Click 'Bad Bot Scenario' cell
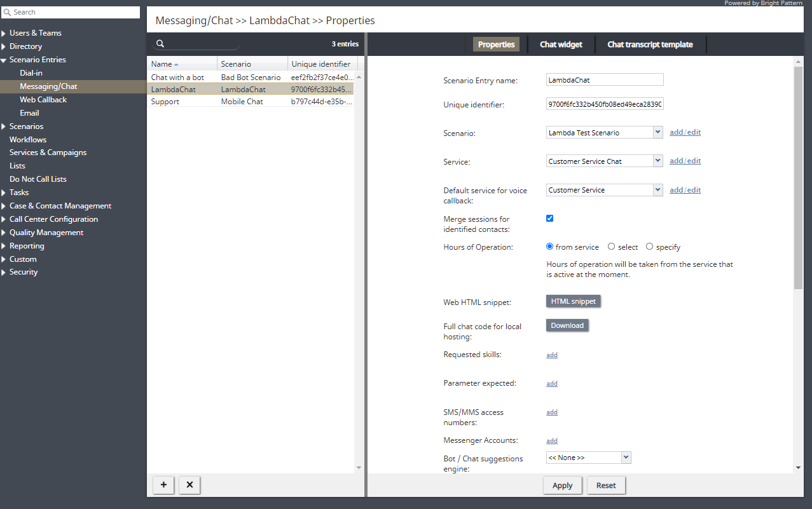Screen dimensions: 812x509 (x=251, y=78)
